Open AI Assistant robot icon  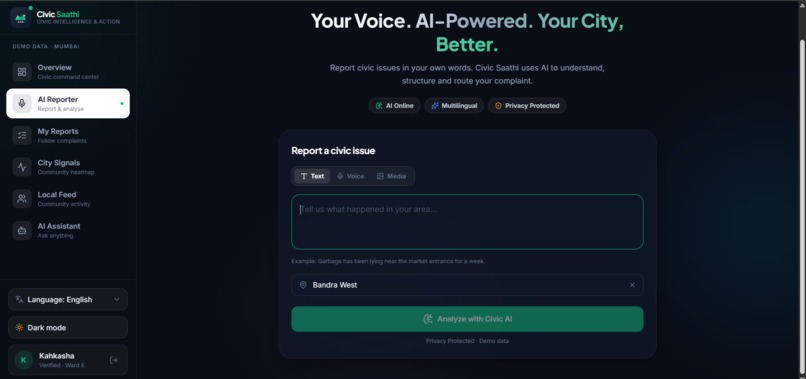click(22, 230)
